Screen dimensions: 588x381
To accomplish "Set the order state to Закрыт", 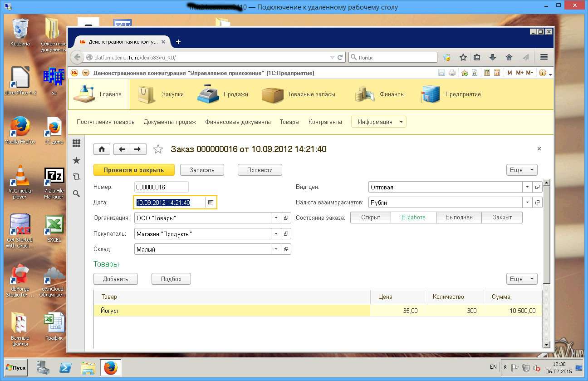I will coord(502,218).
